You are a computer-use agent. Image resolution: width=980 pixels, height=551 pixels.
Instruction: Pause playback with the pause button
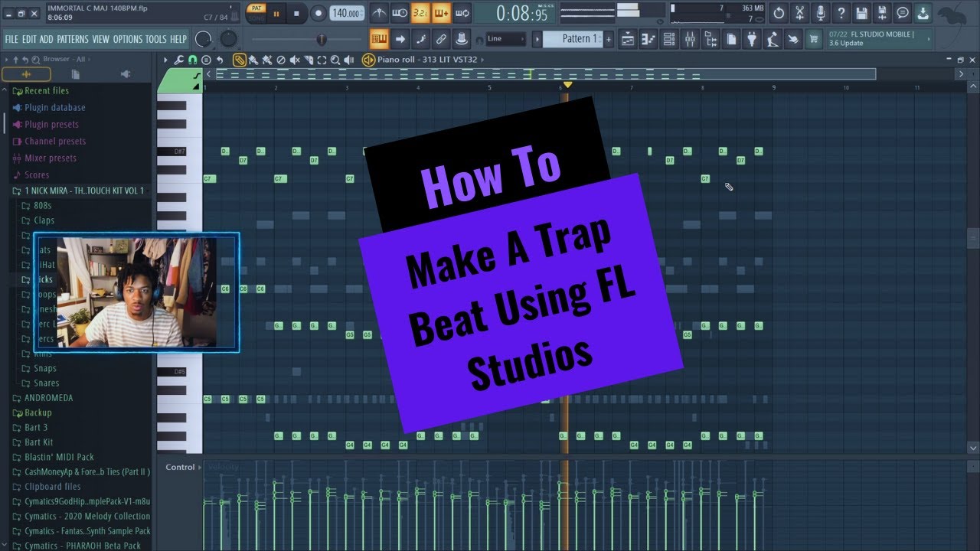276,13
